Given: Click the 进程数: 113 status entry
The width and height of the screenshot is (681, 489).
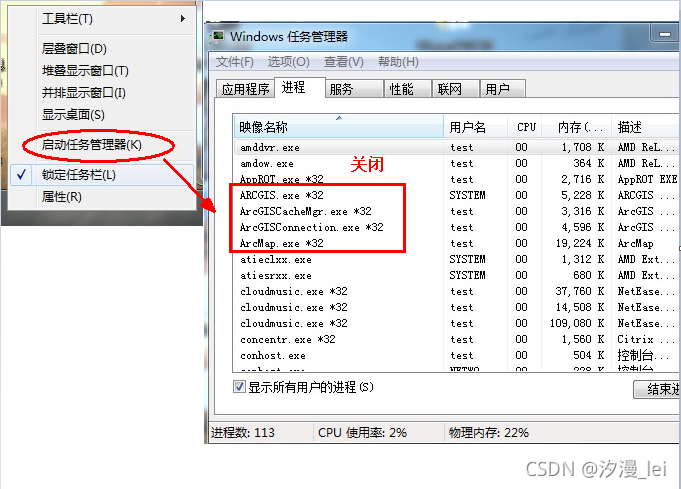Looking at the screenshot, I should [243, 433].
